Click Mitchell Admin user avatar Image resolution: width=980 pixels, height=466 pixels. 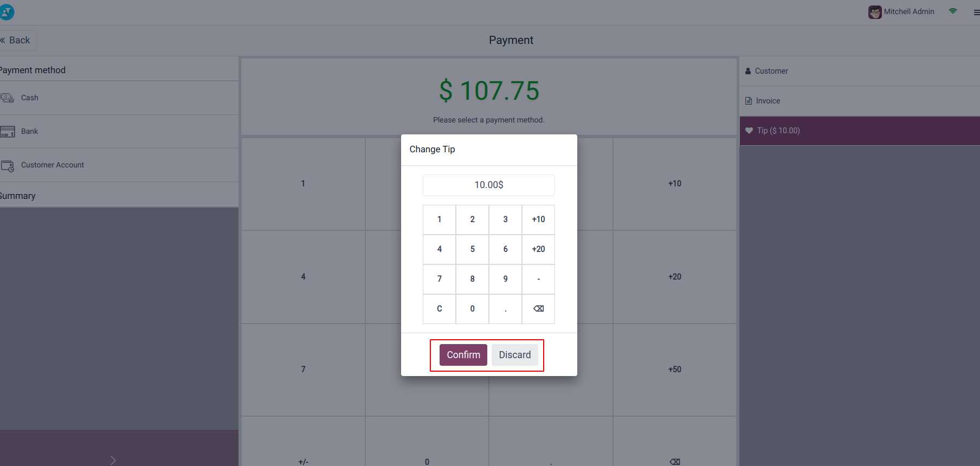[x=875, y=12]
